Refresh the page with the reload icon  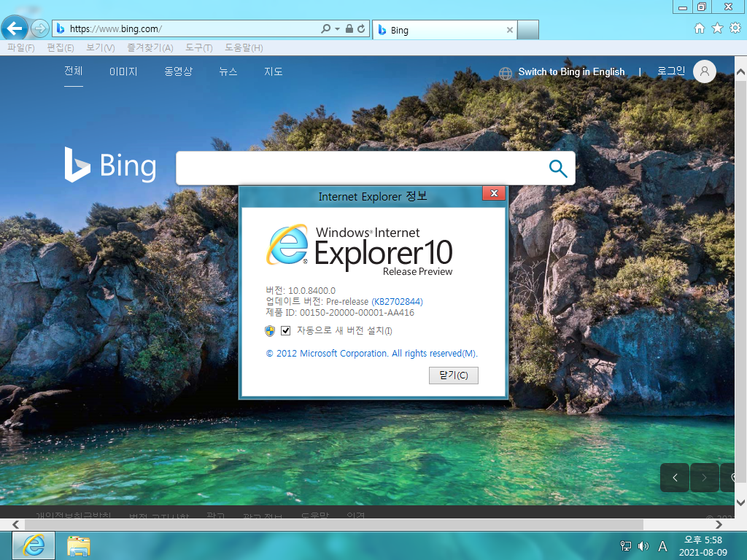[361, 28]
